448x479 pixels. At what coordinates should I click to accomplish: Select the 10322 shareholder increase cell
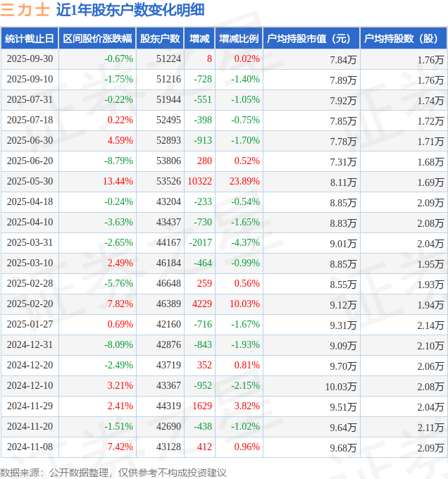click(200, 182)
